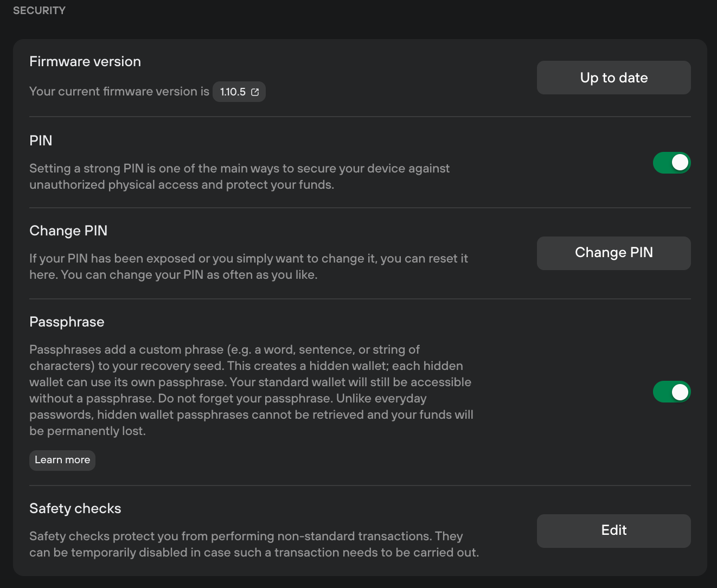The image size is (717, 588).
Task: Open the external link icon beside 1.10.5
Action: tap(255, 92)
